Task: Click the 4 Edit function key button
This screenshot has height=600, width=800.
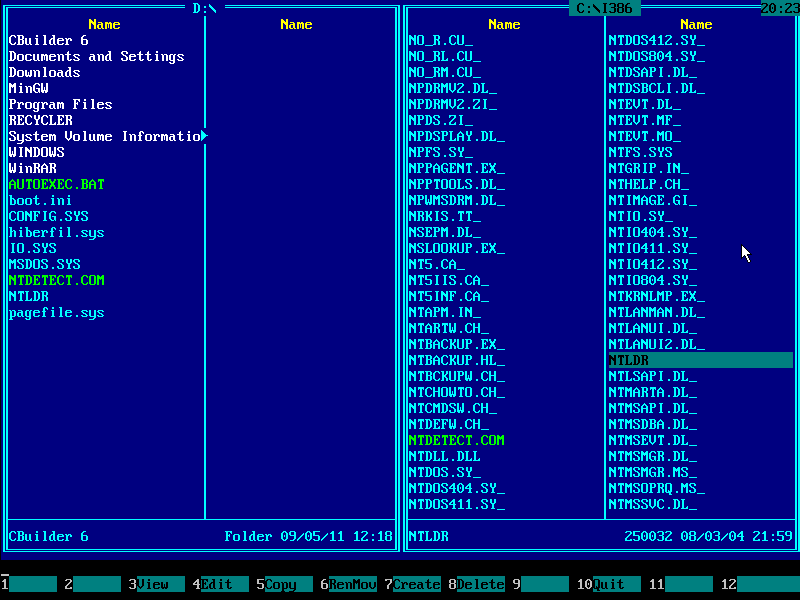Action: (x=220, y=584)
